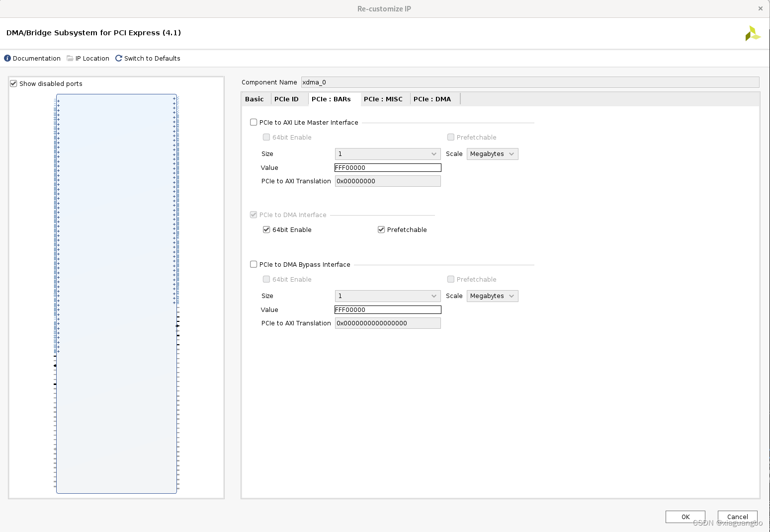Viewport: 770px width, 532px height.
Task: Open Size dropdown for DMA Bypass Interface
Action: click(388, 296)
